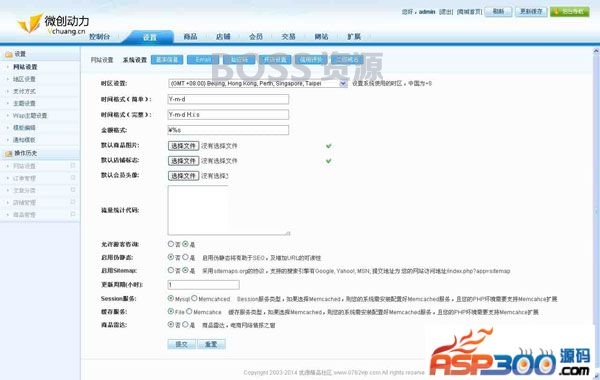Screen dimensions: 600x380
Task: Select 是 for 启用伪静态
Action: 185,257
